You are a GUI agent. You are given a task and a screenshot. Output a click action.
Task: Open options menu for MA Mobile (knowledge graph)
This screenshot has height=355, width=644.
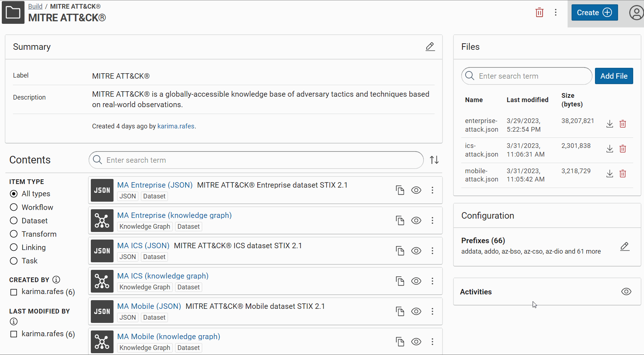pos(432,342)
